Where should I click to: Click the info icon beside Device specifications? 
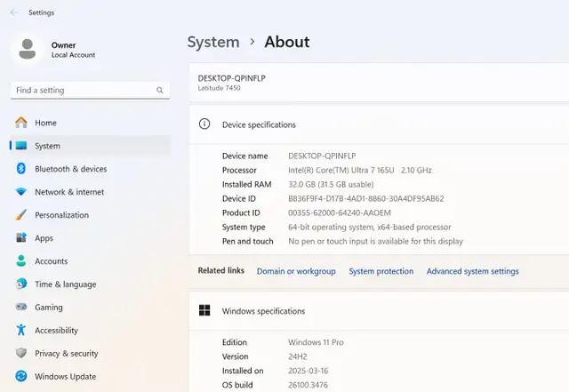pyautogui.click(x=204, y=124)
